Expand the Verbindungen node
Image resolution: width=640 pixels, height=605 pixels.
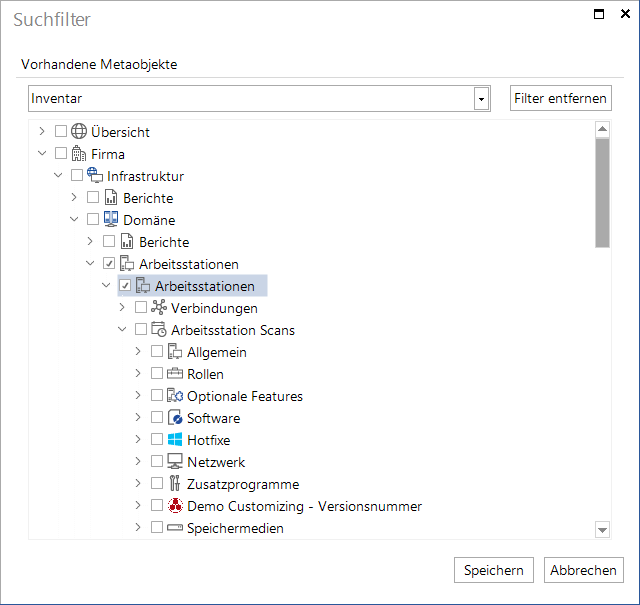[122, 307]
